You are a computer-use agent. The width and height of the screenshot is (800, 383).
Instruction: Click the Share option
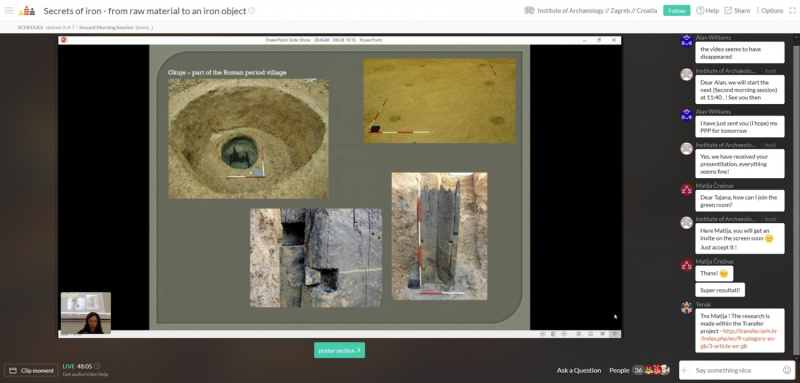(737, 10)
